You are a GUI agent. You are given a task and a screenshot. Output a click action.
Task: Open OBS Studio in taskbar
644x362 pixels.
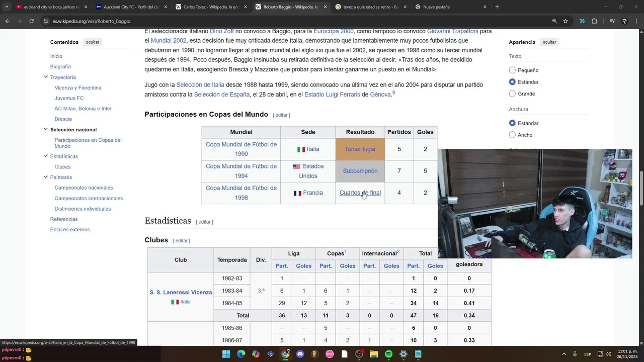pyautogui.click(x=359, y=354)
